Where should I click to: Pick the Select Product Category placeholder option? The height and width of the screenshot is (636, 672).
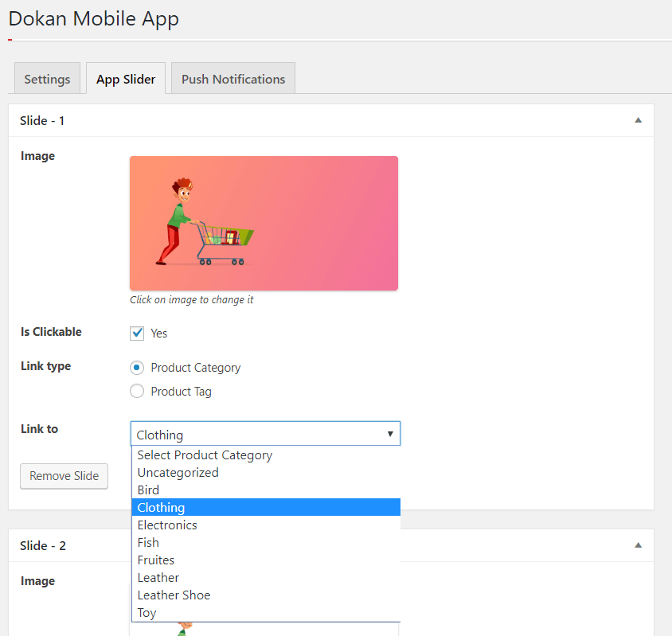pos(205,455)
